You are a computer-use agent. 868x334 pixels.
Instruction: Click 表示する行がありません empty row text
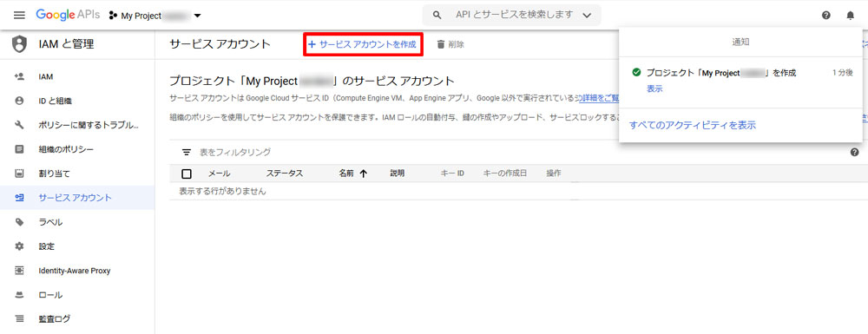coord(222,192)
